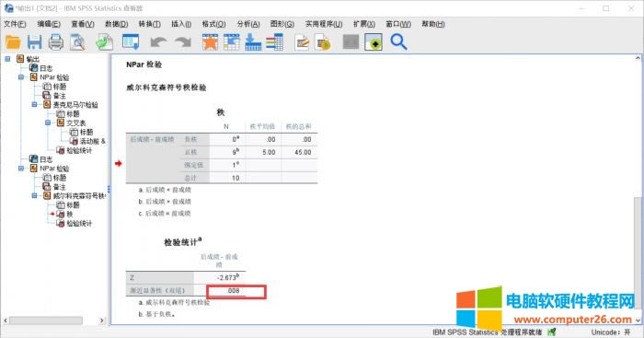Collapse NPar 检验 node containing 威尔科克森符号秩
This screenshot has height=338, width=644.
(x=21, y=169)
